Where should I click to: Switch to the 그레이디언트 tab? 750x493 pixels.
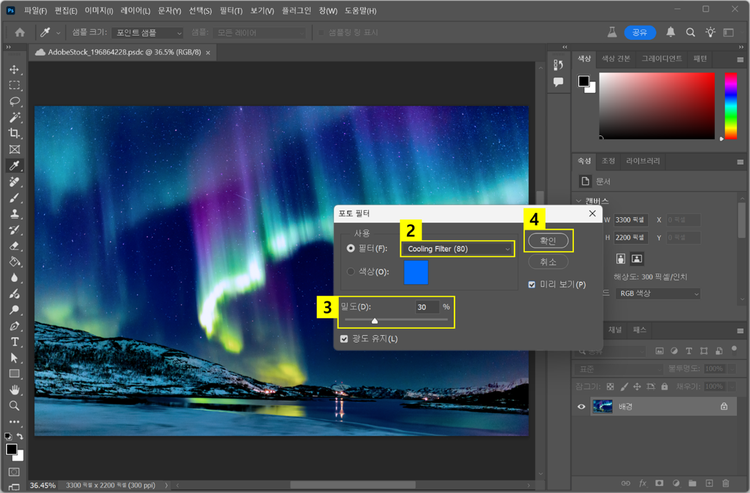coord(662,59)
